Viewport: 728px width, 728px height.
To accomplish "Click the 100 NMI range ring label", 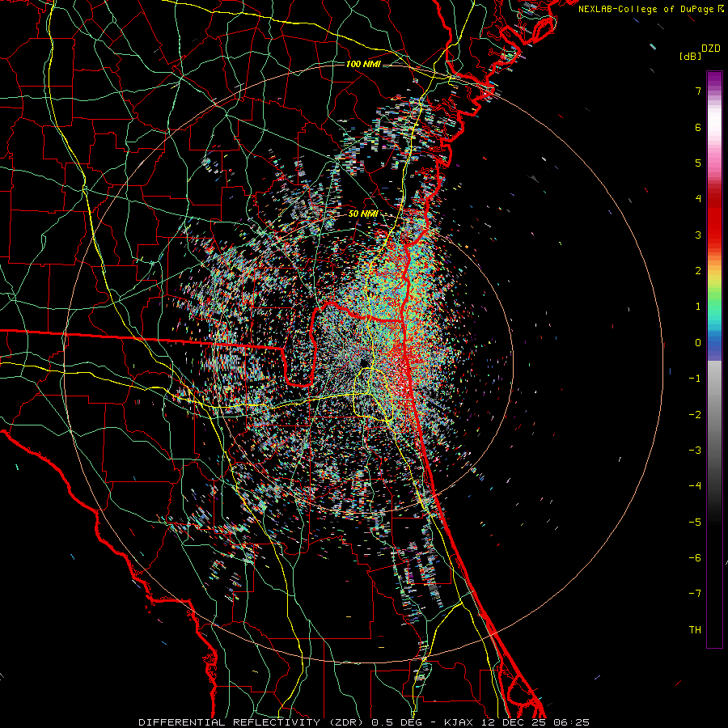I will [x=363, y=64].
